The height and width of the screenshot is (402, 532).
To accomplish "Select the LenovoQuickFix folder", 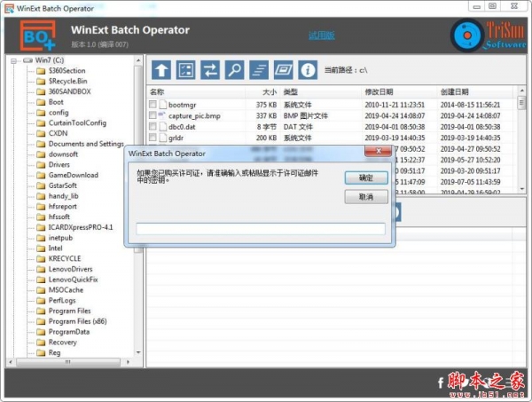I will click(73, 280).
